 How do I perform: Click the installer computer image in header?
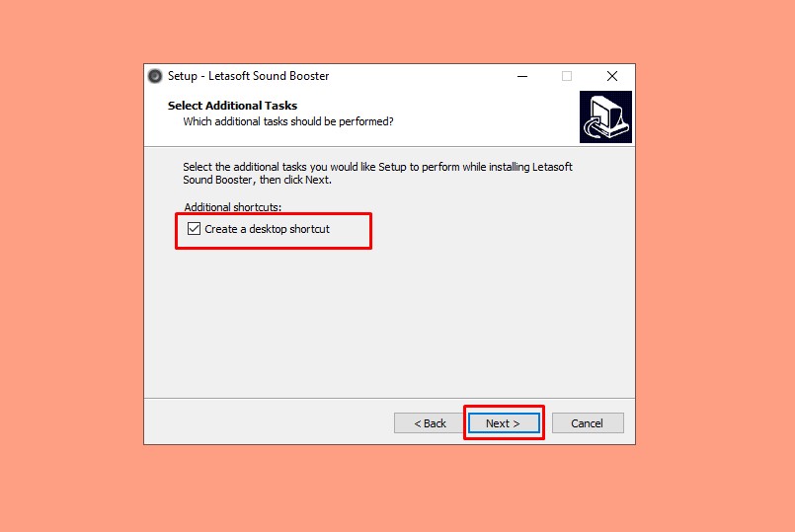pyautogui.click(x=605, y=117)
